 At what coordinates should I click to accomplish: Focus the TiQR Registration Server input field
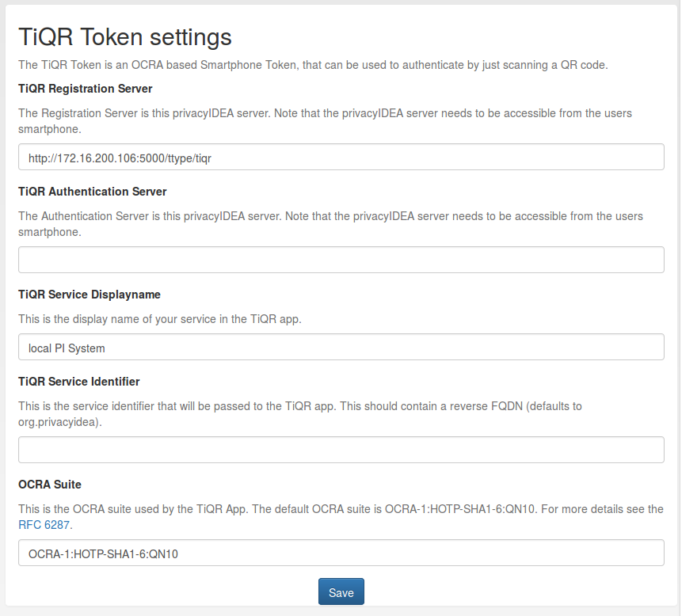pos(341,157)
